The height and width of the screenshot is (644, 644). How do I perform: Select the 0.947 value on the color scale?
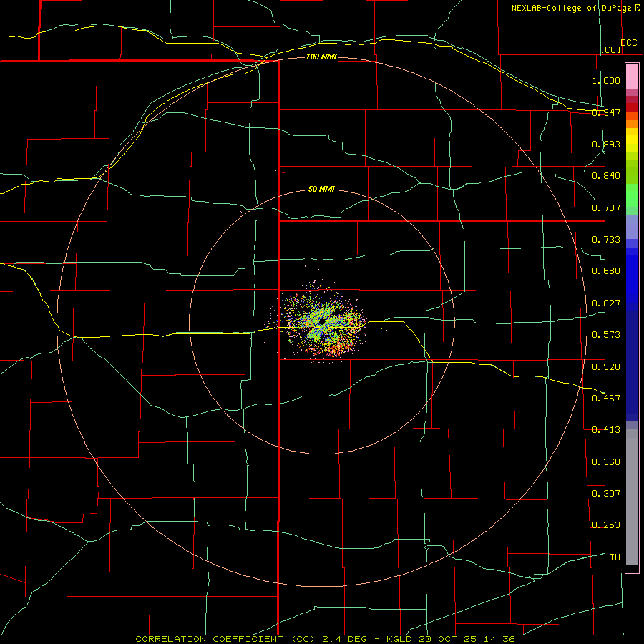point(606,112)
